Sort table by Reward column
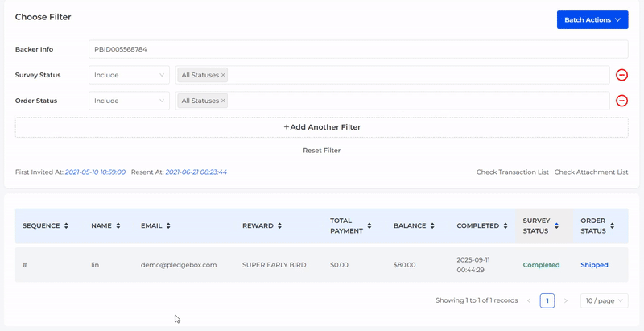Screen dimensions: 644x331 [280, 226]
